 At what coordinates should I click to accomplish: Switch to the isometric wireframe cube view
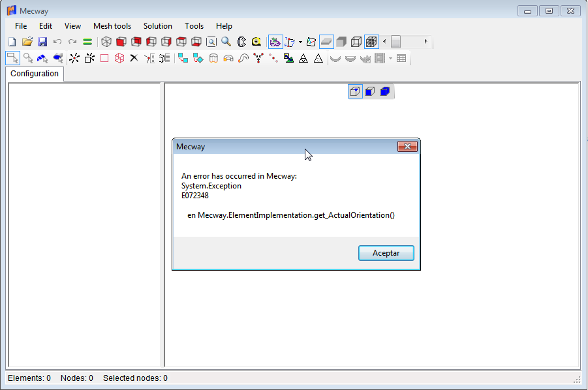click(106, 42)
